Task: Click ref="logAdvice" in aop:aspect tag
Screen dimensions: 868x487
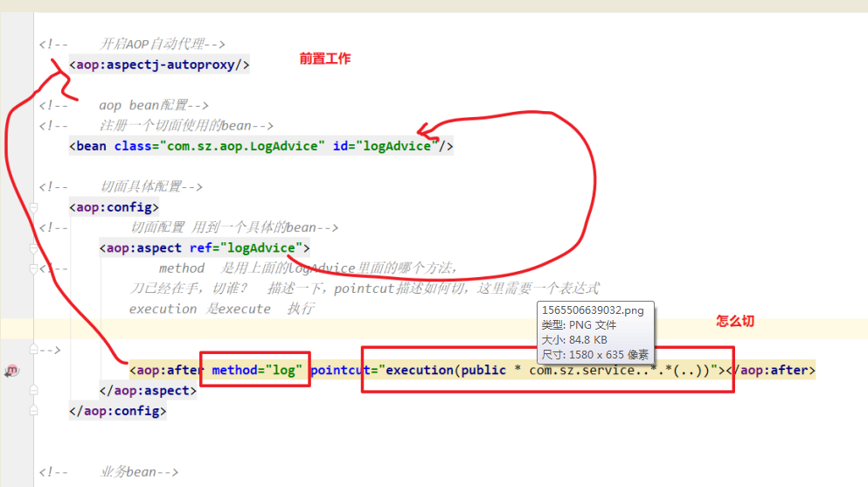Action: coord(247,248)
